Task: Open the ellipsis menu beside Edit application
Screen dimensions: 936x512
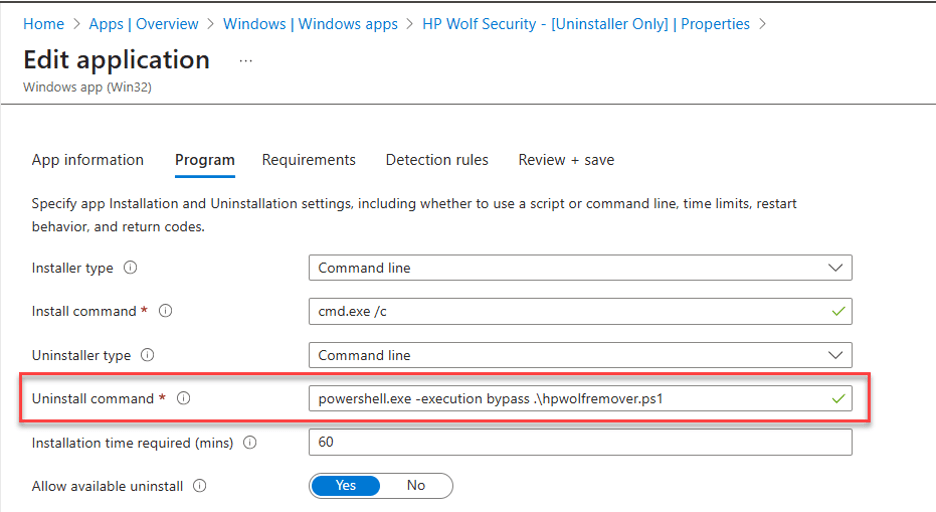Action: tap(246, 61)
